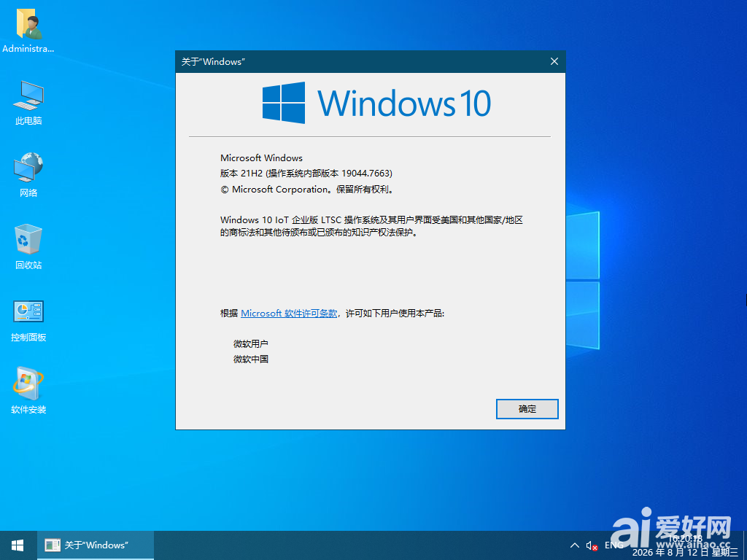Open the 此电脑 desktop icon

(28, 103)
